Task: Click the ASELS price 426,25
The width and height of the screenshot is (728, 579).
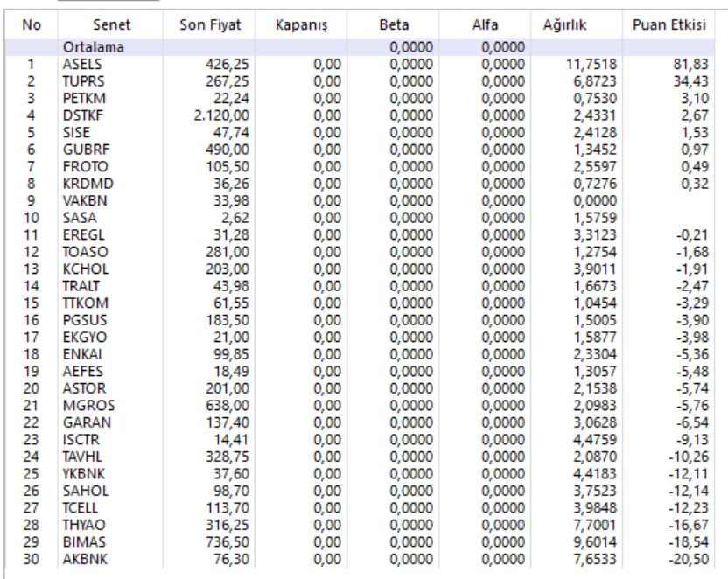Action: tap(227, 64)
